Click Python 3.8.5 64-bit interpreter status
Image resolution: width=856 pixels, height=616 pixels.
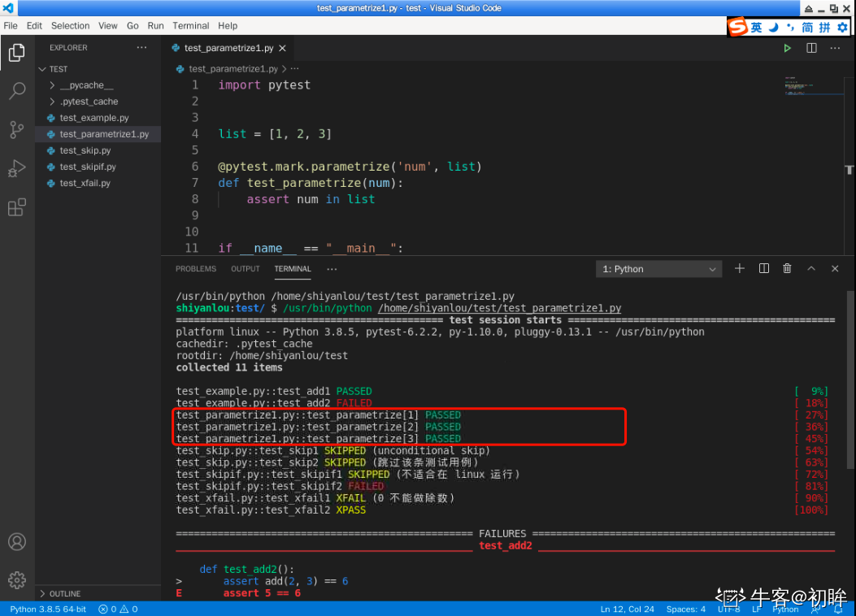coord(48,609)
